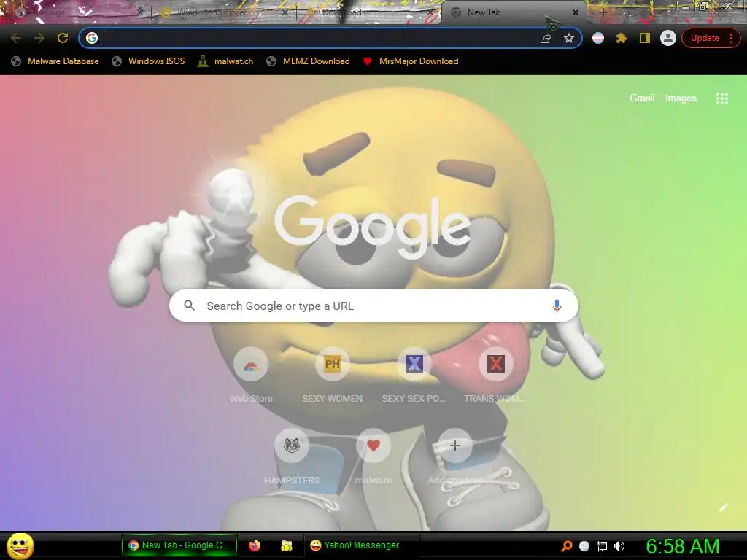This screenshot has height=560, width=747.
Task: Click the Update button
Action: (705, 38)
